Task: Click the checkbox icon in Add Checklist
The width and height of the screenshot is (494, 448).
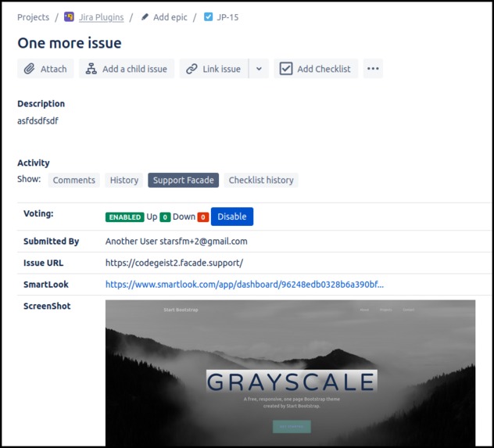Action: [286, 69]
